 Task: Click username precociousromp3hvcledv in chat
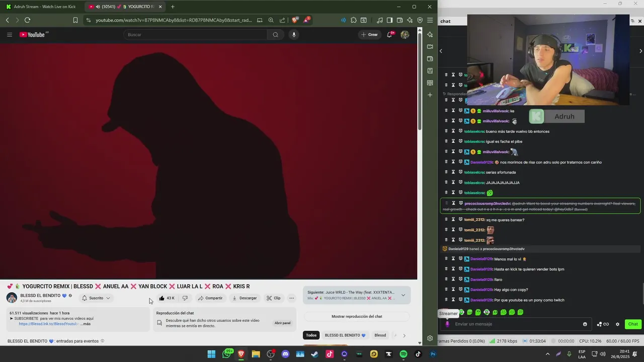pyautogui.click(x=487, y=204)
